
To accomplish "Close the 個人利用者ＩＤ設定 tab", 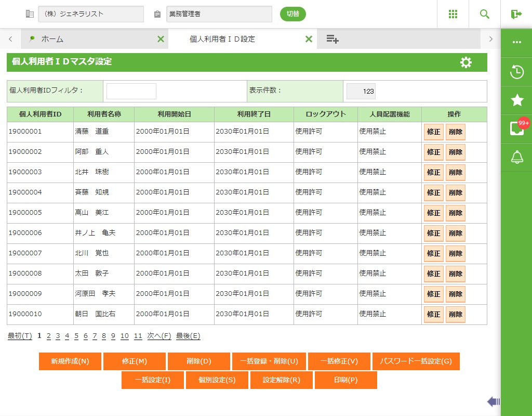I will (x=309, y=39).
